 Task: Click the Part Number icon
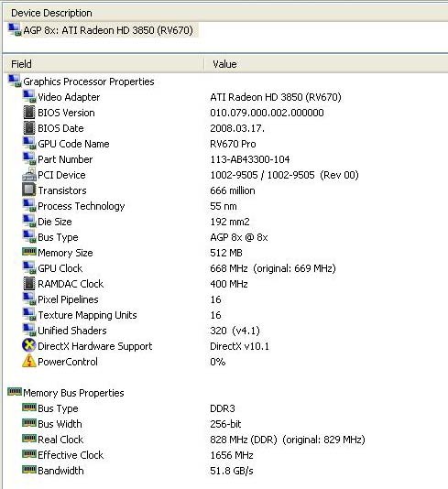coord(29,159)
